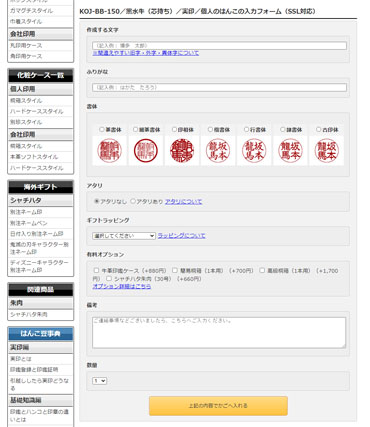Click the ふりがな input field
The width and height of the screenshot is (370, 427).
pos(219,87)
